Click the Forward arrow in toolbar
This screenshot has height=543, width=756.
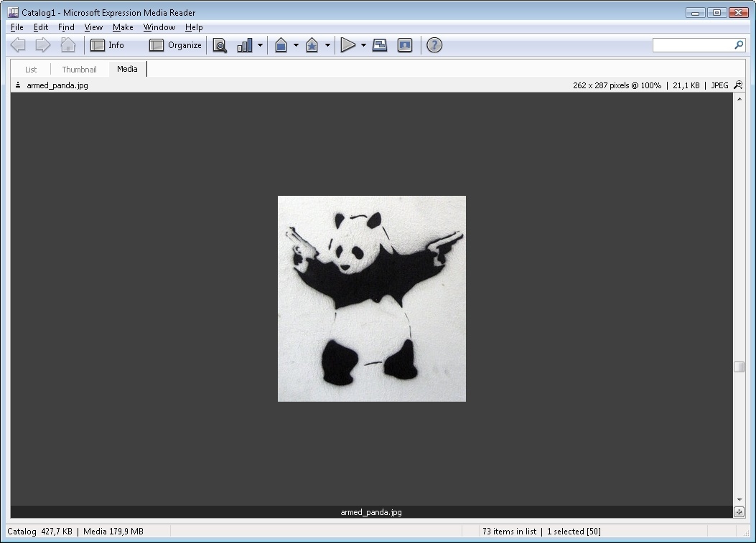(43, 44)
